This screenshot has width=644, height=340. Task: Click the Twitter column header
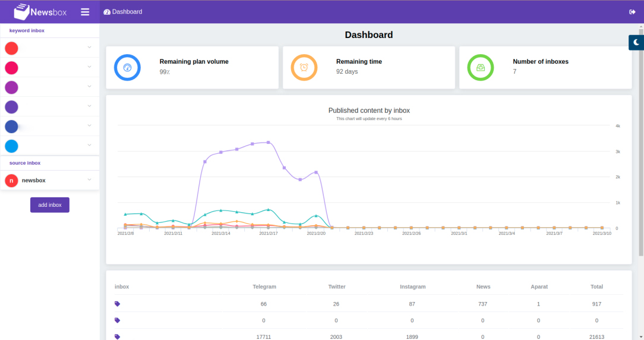click(x=337, y=287)
